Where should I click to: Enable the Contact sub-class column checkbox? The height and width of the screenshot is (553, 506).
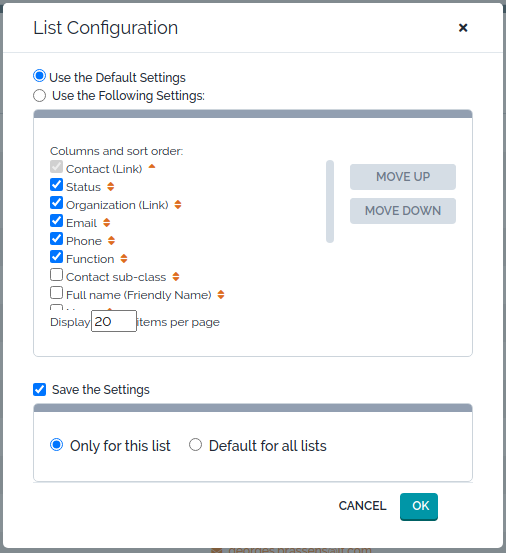56,275
